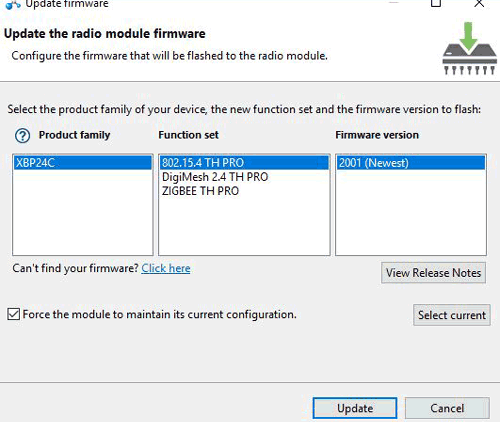Screen dimensions: 500x422
Task: Toggle the 'Force the module to maintain' checkbox
Action: tap(14, 314)
